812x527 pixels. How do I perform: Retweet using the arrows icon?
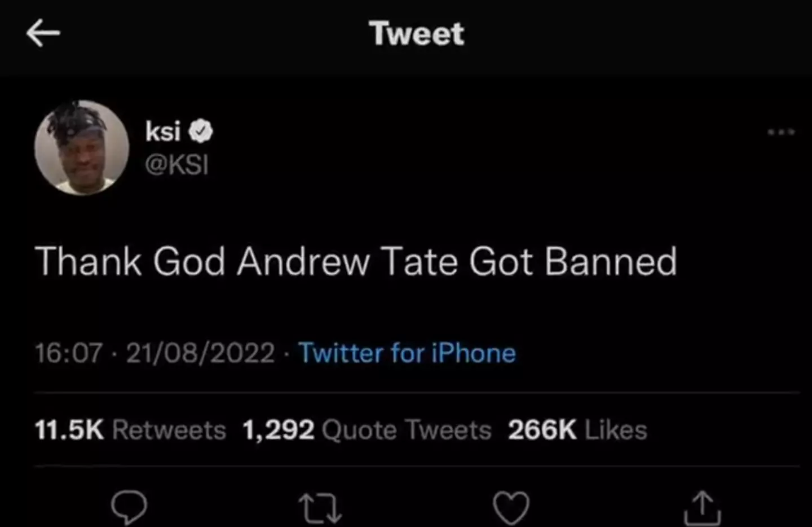[x=320, y=508]
